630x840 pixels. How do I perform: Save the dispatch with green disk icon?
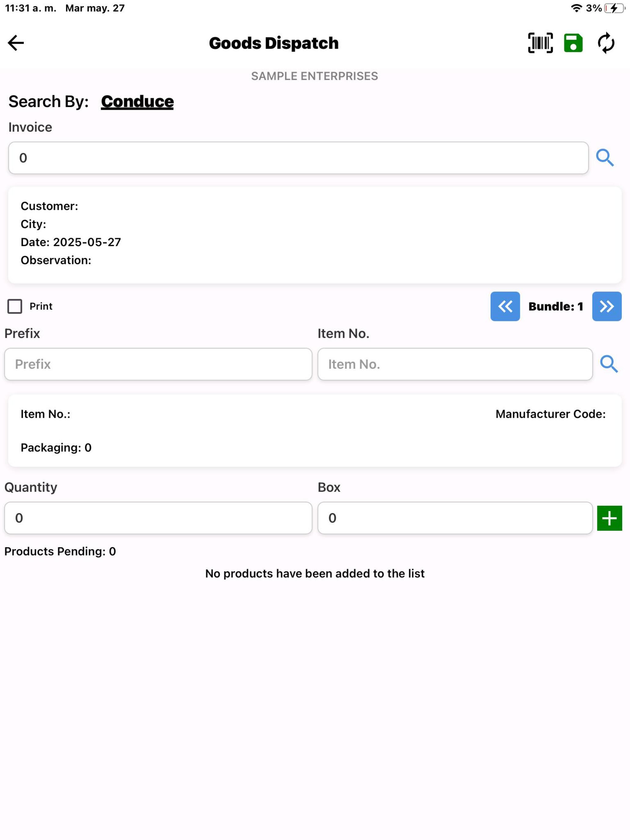(x=573, y=43)
